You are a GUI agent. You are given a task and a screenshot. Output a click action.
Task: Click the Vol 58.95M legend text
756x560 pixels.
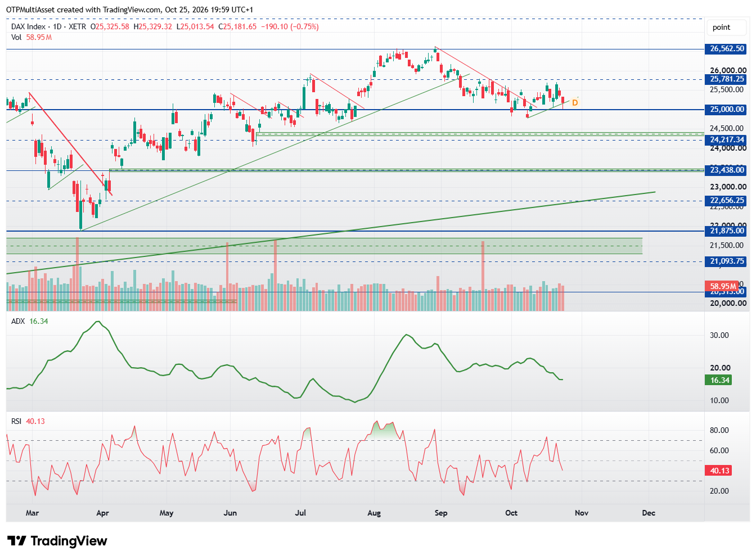point(31,37)
